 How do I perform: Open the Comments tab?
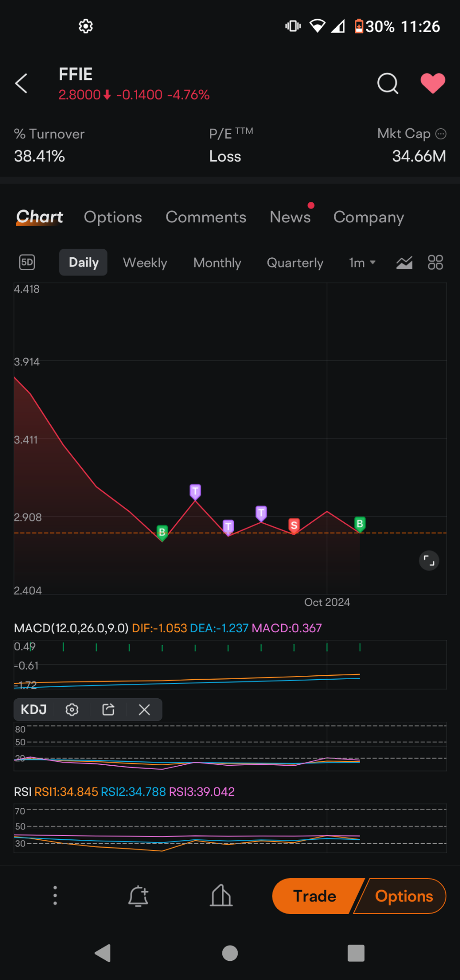click(x=206, y=217)
